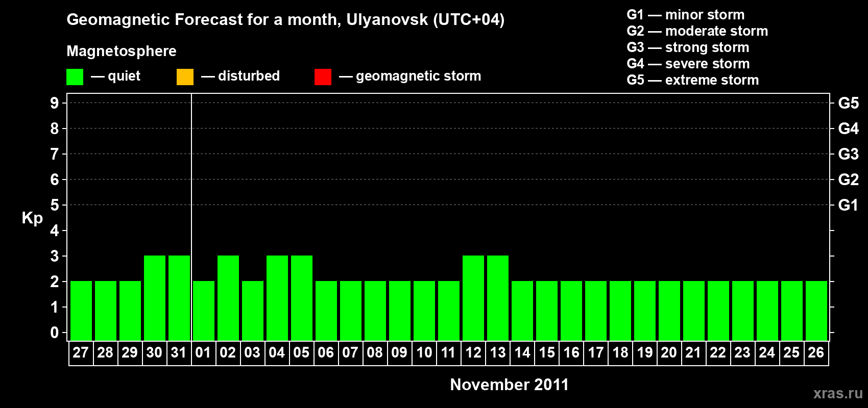Select the bar for October 30
This screenshot has height=408, width=868.
[155, 298]
